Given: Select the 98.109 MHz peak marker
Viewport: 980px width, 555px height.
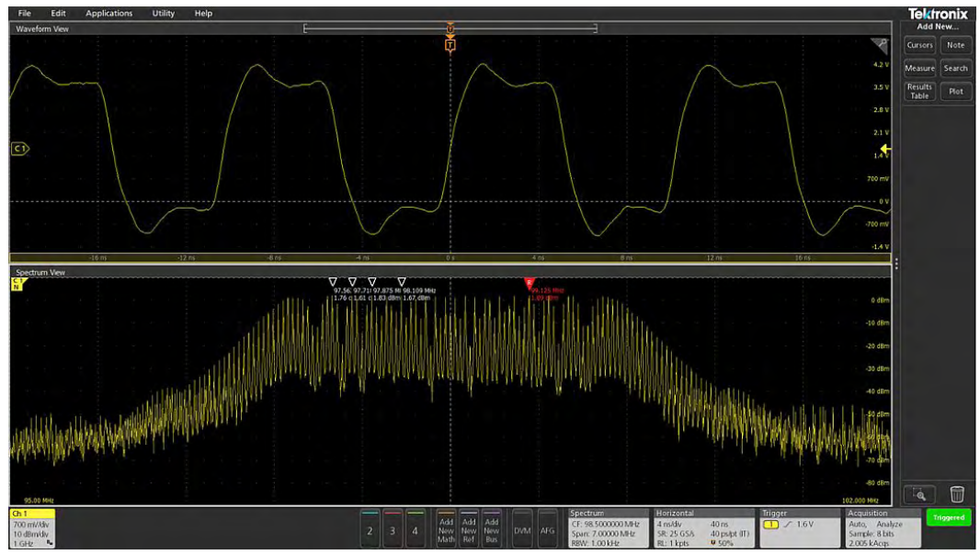Looking at the screenshot, I should coord(402,282).
